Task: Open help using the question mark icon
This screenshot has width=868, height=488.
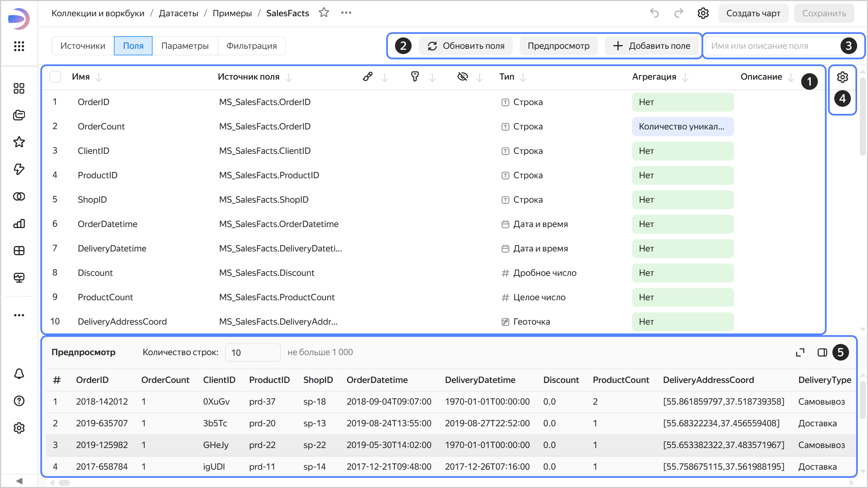Action: 19,401
